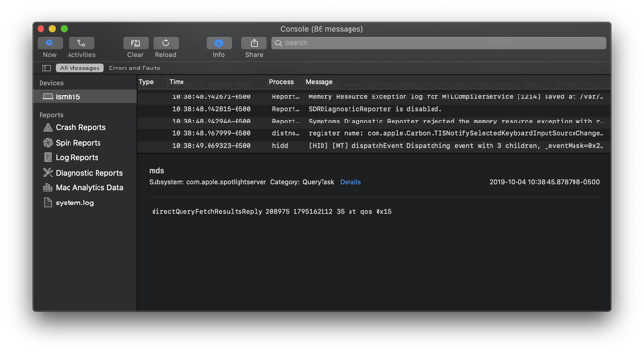Click the ismh15 laptop icon
The width and height of the screenshot is (644, 354).
[48, 96]
